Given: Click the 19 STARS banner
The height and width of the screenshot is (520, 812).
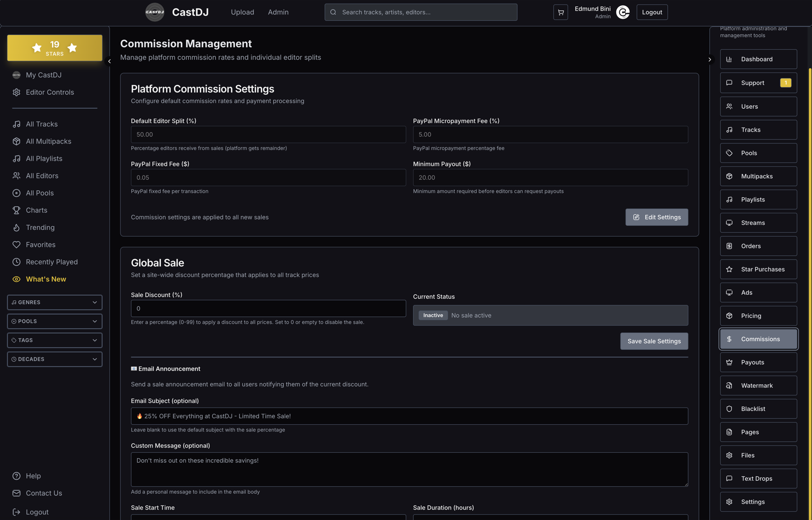Looking at the screenshot, I should (x=55, y=48).
